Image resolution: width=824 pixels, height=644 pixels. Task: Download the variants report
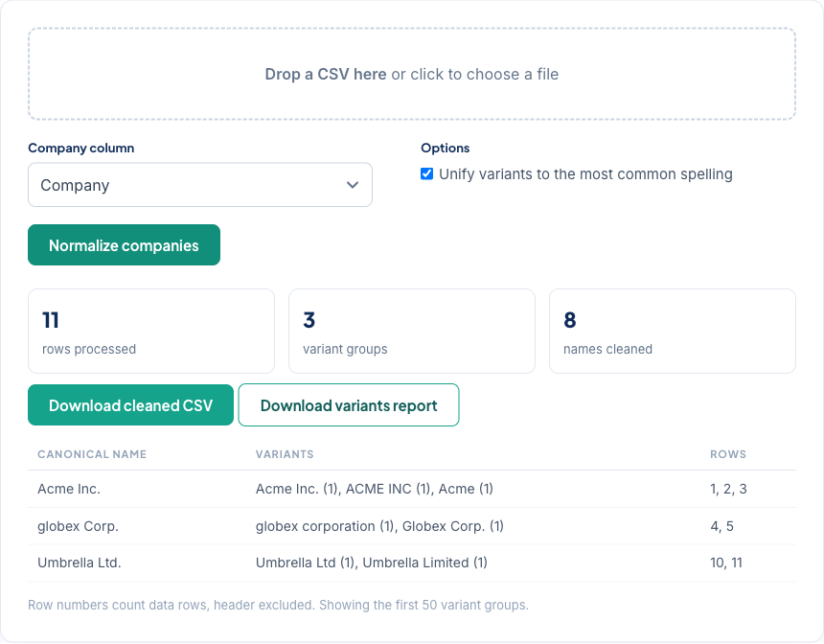[x=349, y=404]
